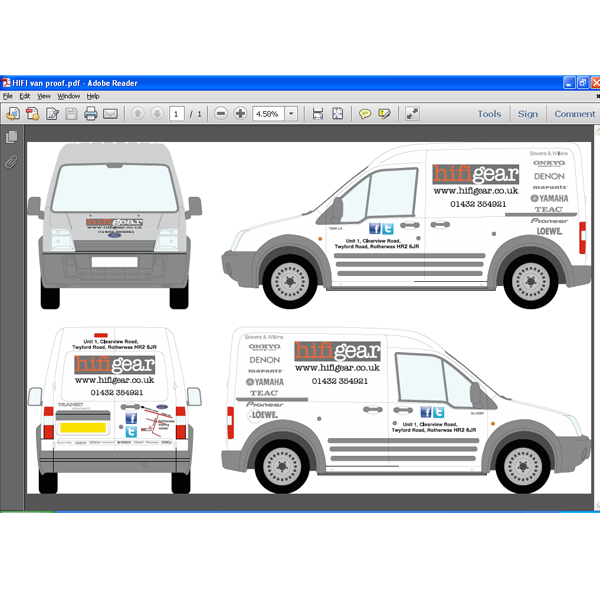Zoom out with the minus button
Viewport: 600px width, 600px height.
pos(221,114)
